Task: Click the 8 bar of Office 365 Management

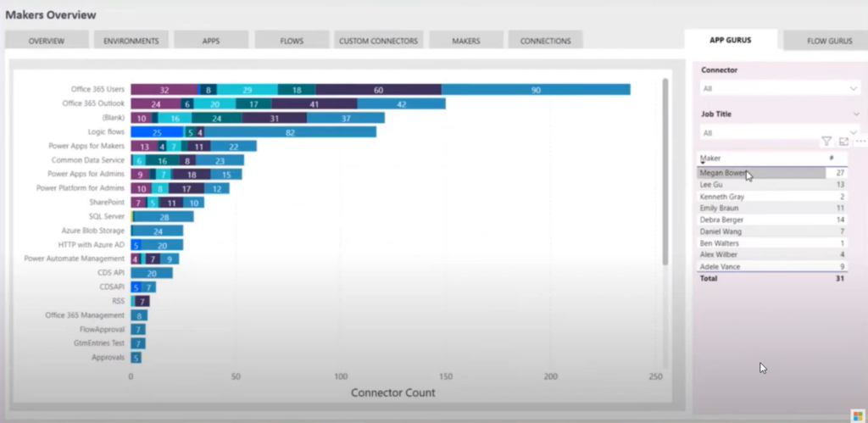Action: (x=139, y=315)
